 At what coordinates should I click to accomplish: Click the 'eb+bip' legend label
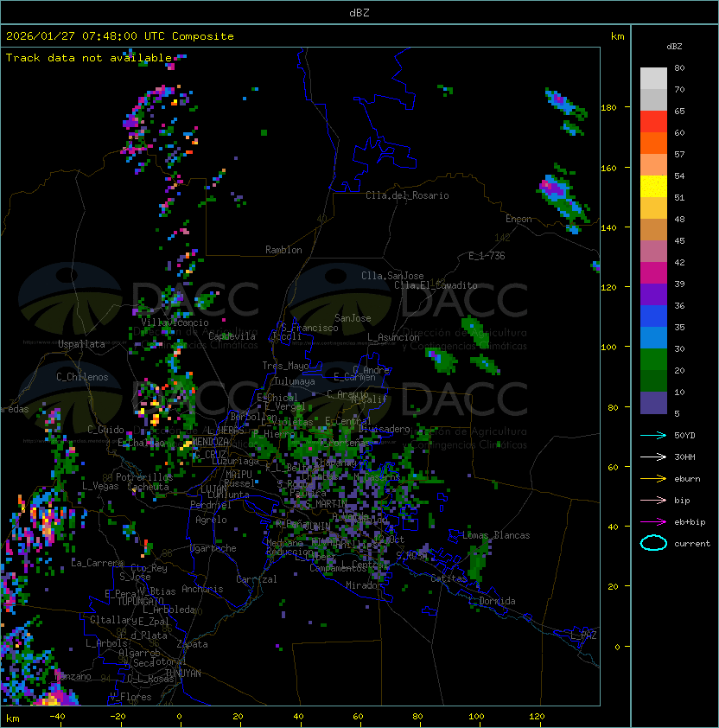(690, 522)
